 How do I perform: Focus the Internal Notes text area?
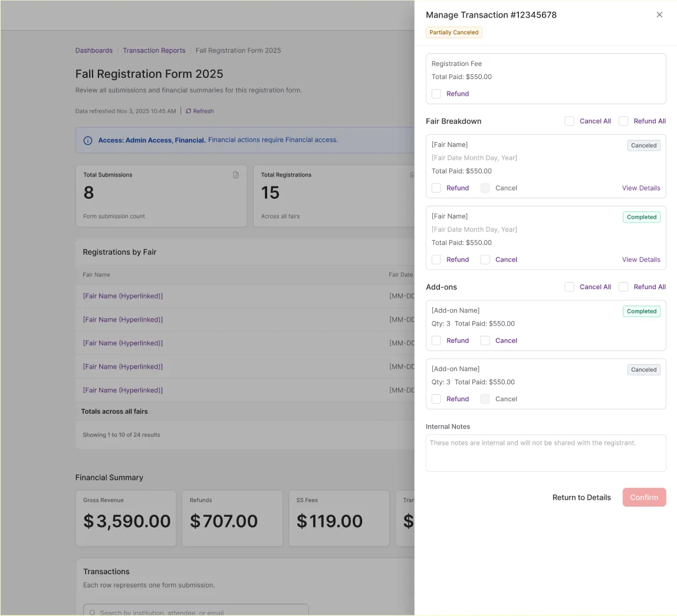coord(545,453)
